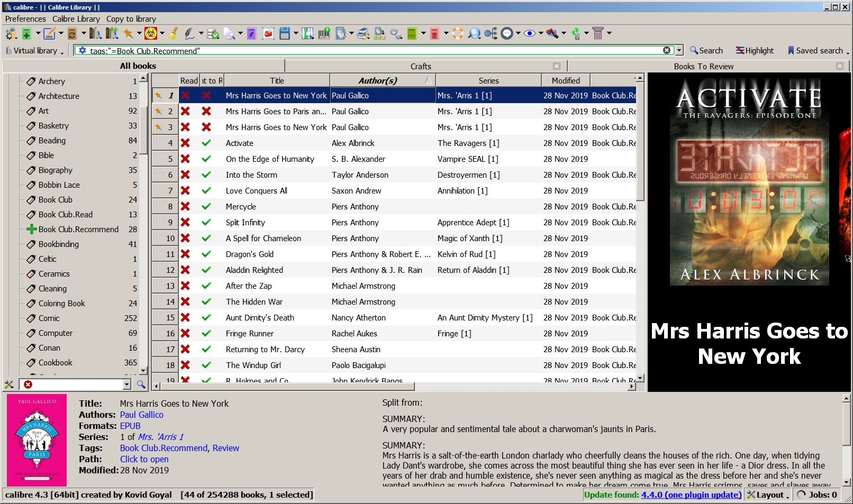
Task: Click the orange lifebuoy Help icon
Action: (458, 34)
